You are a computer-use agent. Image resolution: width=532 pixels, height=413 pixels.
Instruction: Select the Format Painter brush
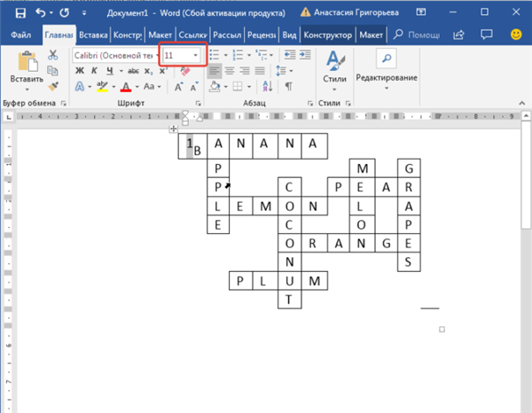pyautogui.click(x=53, y=86)
